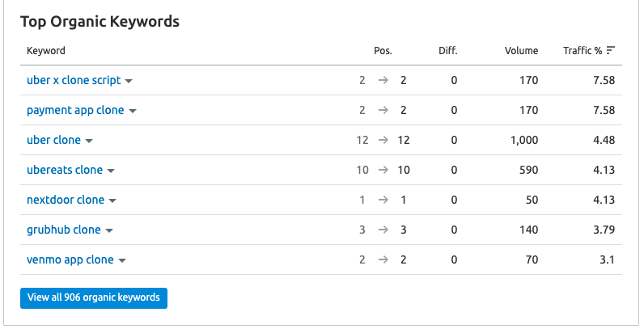Viewport: 644px width, 329px height.
Task: Click the grubhub clone keyword link
Action: (64, 230)
